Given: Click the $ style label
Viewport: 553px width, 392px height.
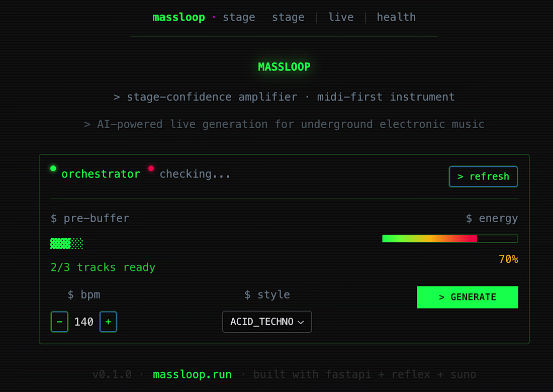Looking at the screenshot, I should [267, 295].
